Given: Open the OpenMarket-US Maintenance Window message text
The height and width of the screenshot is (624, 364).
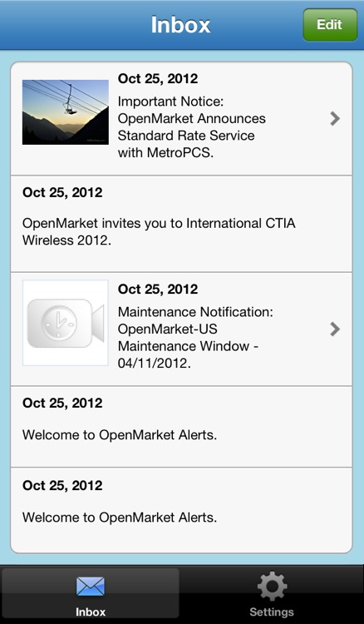Looking at the screenshot, I should tap(195, 338).
